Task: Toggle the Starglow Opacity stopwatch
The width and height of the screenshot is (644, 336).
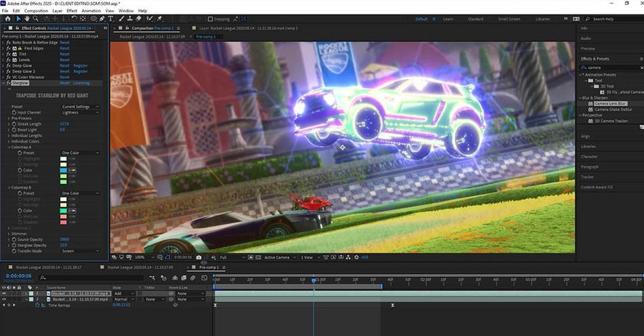Action: 14,245
